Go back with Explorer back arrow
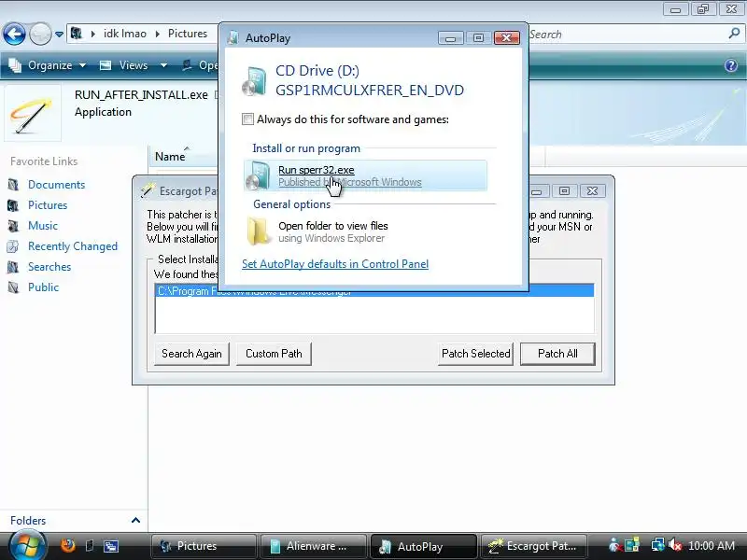The width and height of the screenshot is (747, 560). (x=14, y=34)
